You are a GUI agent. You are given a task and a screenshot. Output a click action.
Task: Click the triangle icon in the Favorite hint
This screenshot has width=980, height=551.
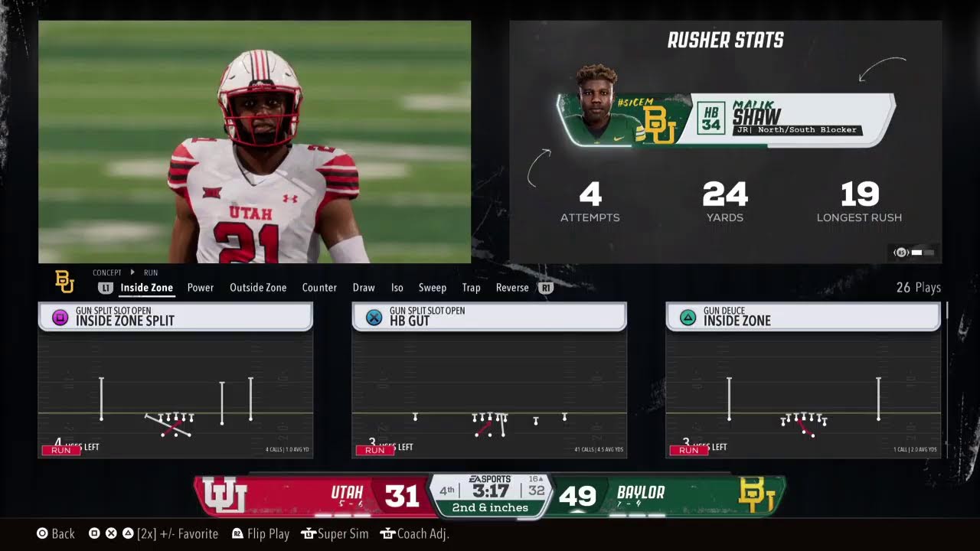[128, 533]
